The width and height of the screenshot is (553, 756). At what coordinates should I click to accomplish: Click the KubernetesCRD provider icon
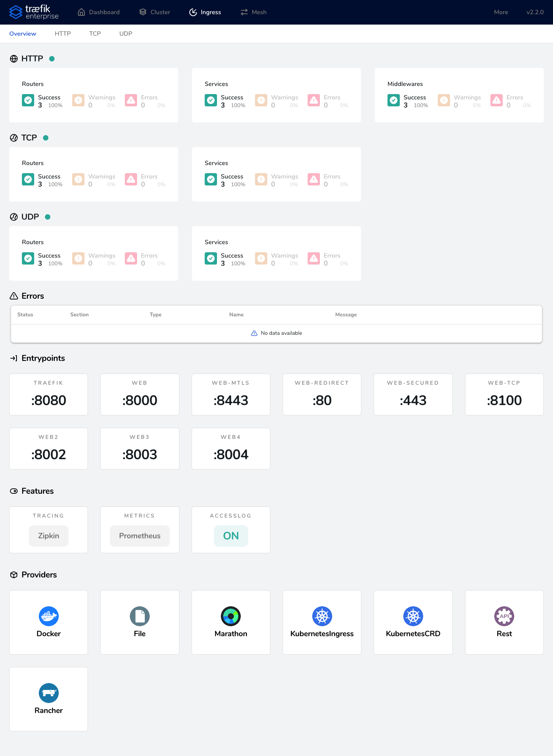(413, 616)
